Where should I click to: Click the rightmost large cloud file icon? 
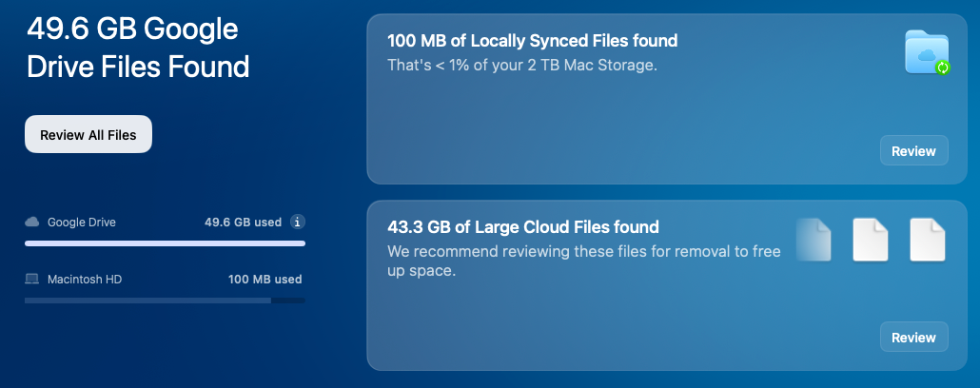pos(928,240)
